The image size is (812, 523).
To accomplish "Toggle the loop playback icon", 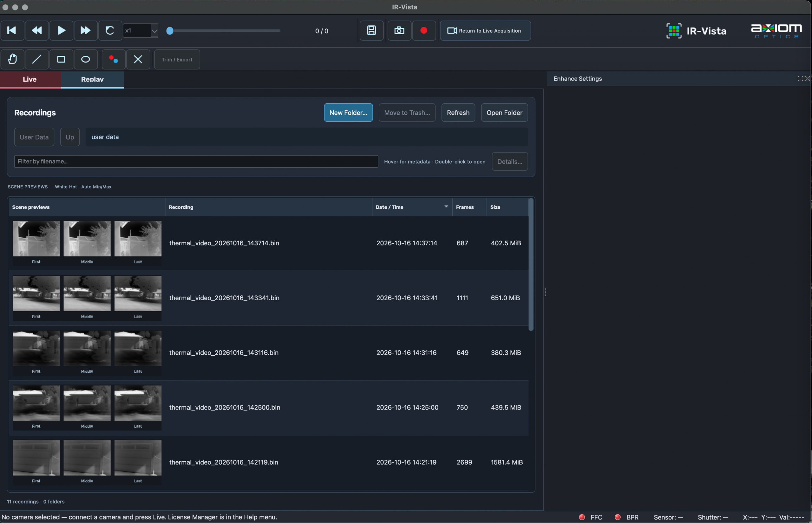I will tap(110, 30).
